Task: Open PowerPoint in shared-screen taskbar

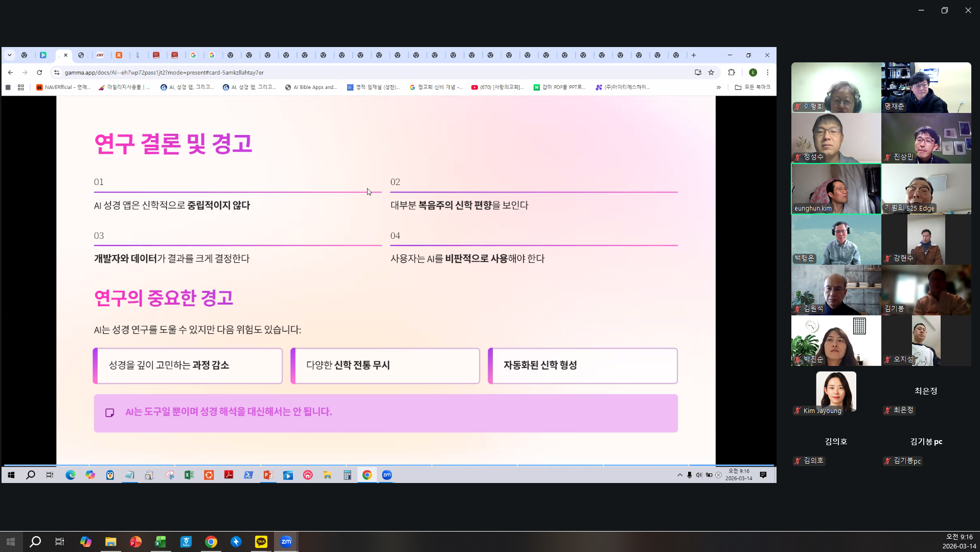Action: [268, 475]
